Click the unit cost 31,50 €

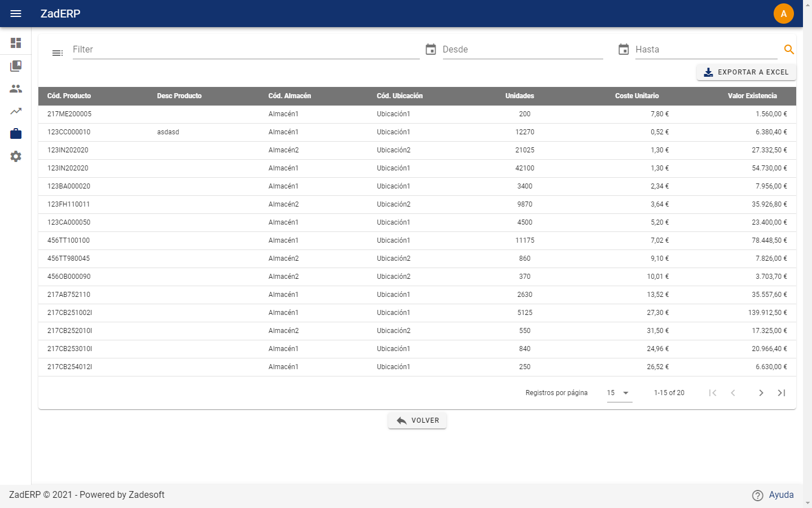(658, 331)
